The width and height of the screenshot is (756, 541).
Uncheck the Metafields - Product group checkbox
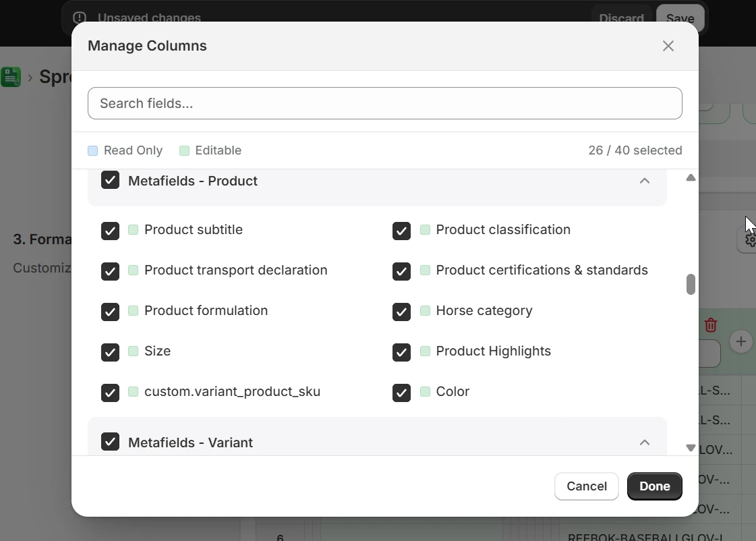(110, 180)
